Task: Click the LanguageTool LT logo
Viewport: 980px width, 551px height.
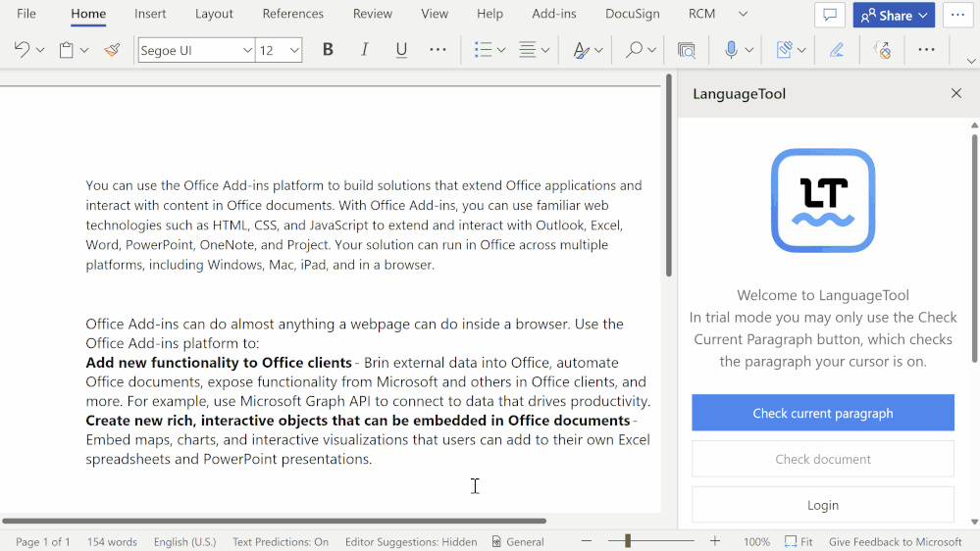Action: coord(823,201)
